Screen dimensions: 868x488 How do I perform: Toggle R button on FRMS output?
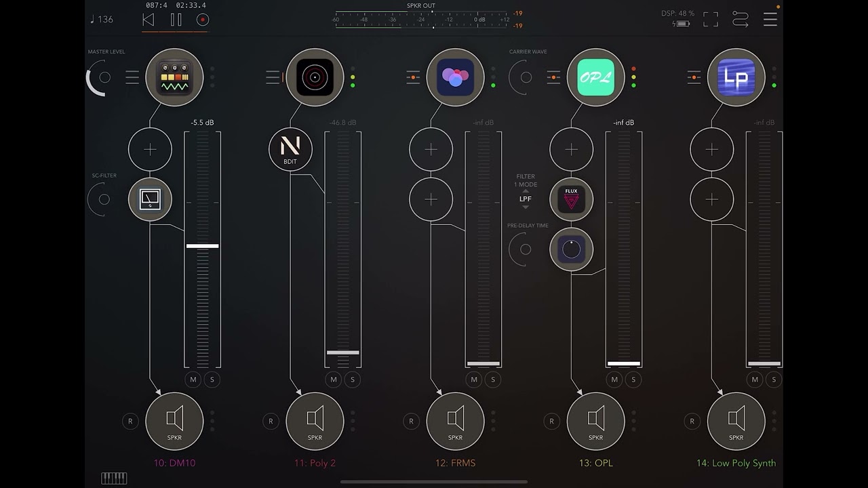point(411,421)
